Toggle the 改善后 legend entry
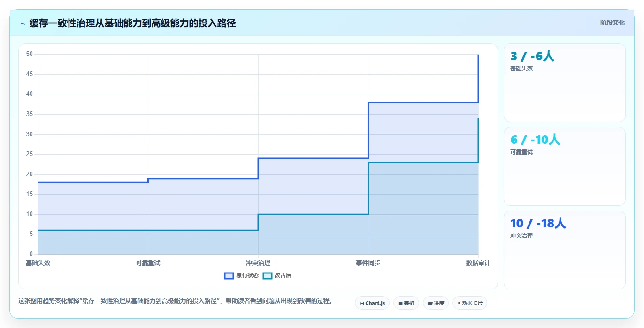 coord(277,275)
